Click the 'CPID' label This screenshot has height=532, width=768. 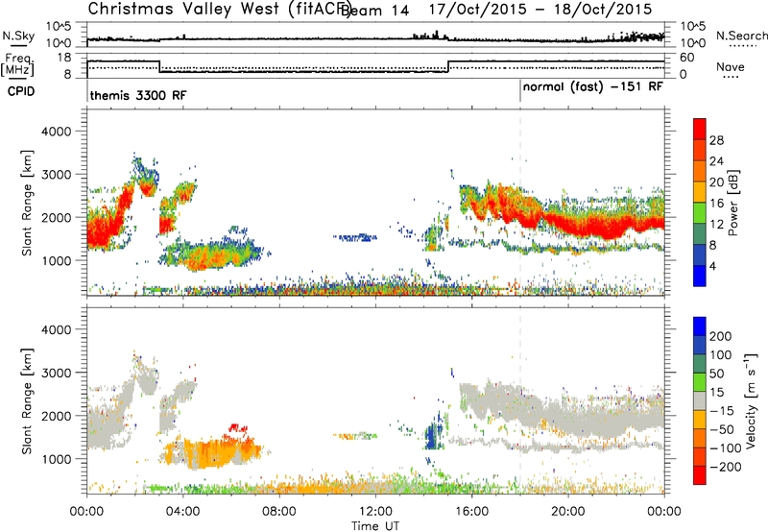pyautogui.click(x=21, y=91)
